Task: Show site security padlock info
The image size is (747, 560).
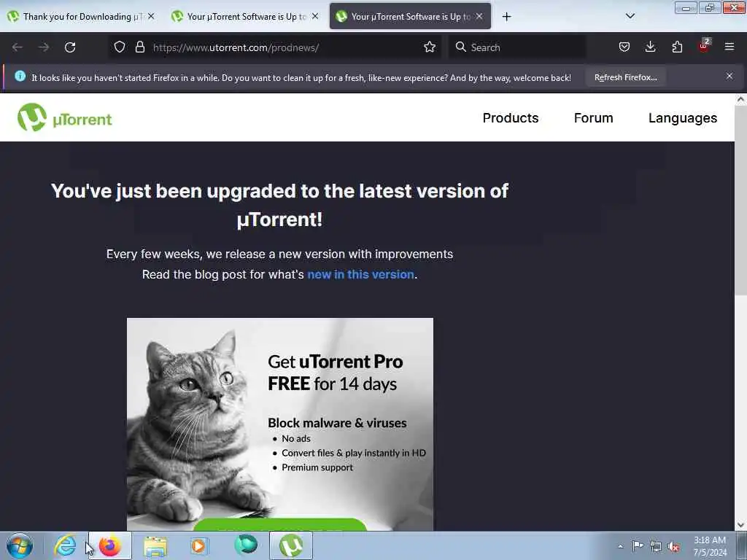Action: coord(139,47)
